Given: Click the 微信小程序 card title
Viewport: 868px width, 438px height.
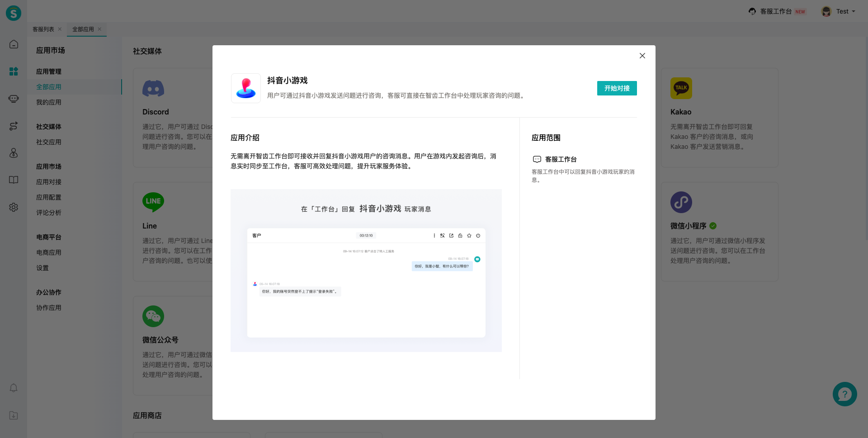Looking at the screenshot, I should pos(688,226).
